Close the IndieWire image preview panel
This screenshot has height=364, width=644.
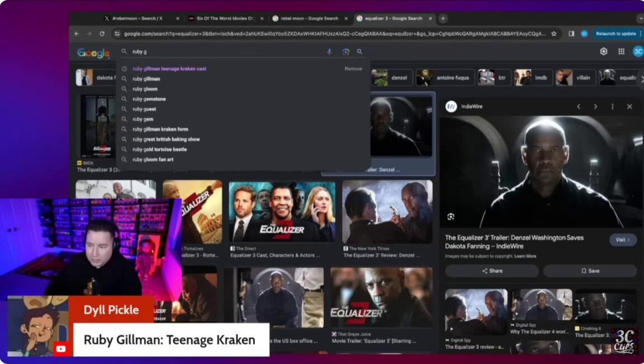point(629,107)
